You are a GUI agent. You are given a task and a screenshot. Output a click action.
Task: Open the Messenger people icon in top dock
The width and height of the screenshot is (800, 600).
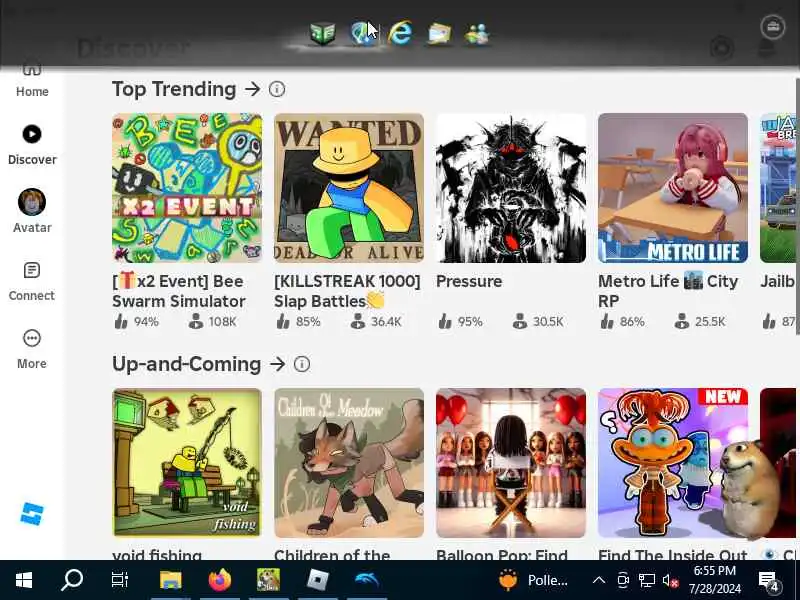pyautogui.click(x=478, y=34)
